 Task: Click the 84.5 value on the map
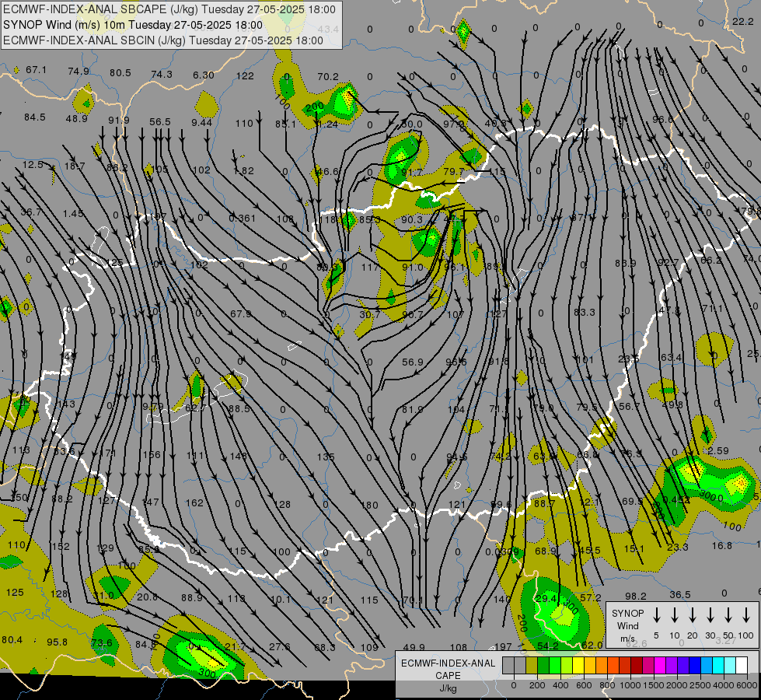34,117
